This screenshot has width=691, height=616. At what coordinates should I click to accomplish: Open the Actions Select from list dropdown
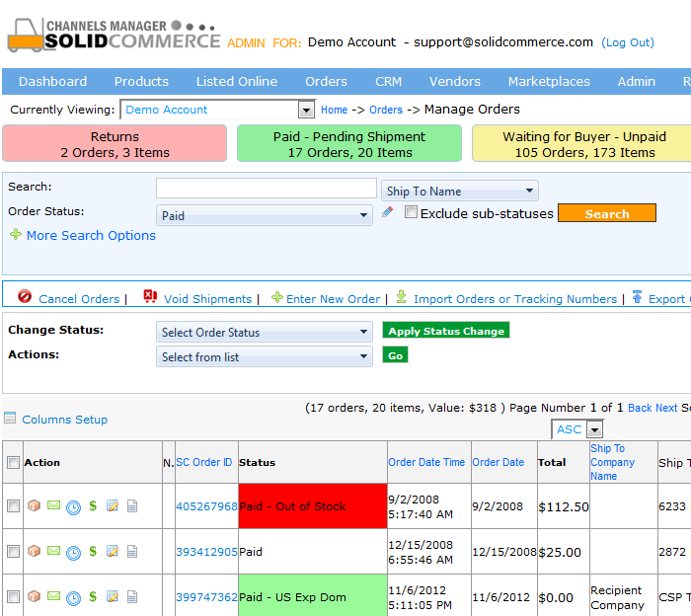tap(265, 356)
